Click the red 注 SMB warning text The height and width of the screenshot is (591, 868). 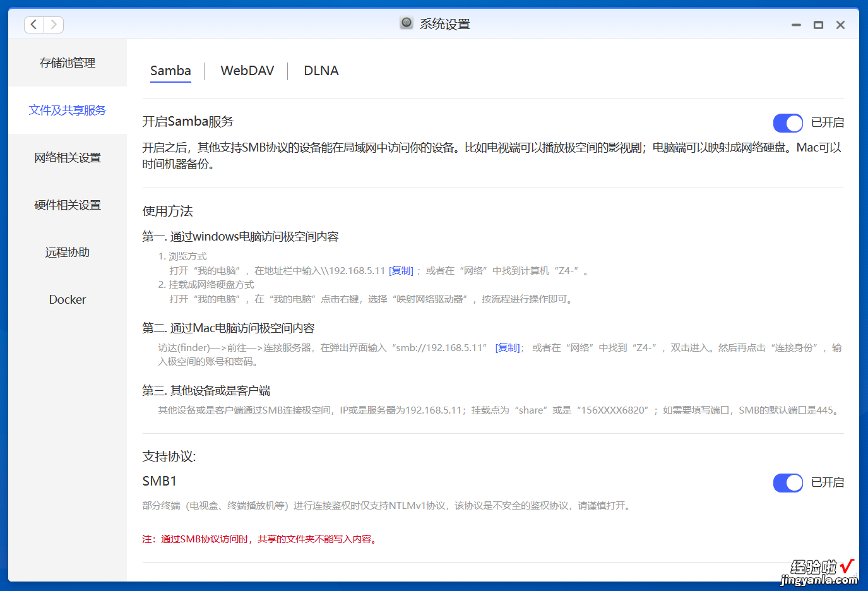pyautogui.click(x=261, y=539)
